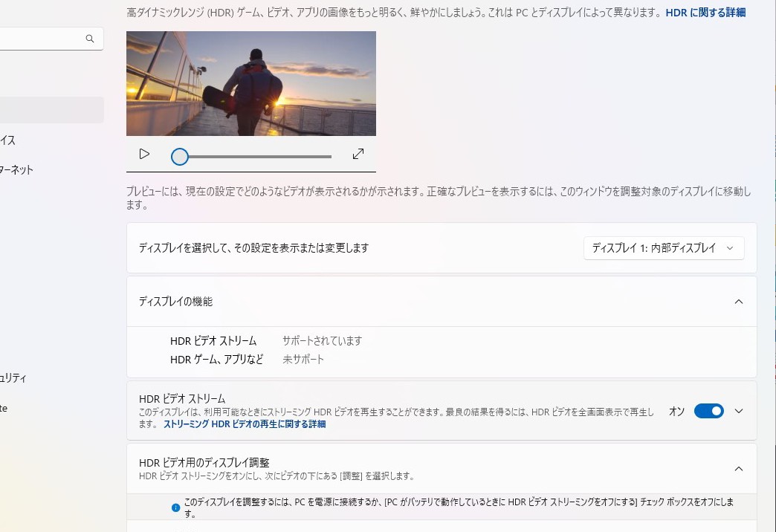
Task: Collapse the ディスプレイの機能 section
Action: [x=739, y=302]
